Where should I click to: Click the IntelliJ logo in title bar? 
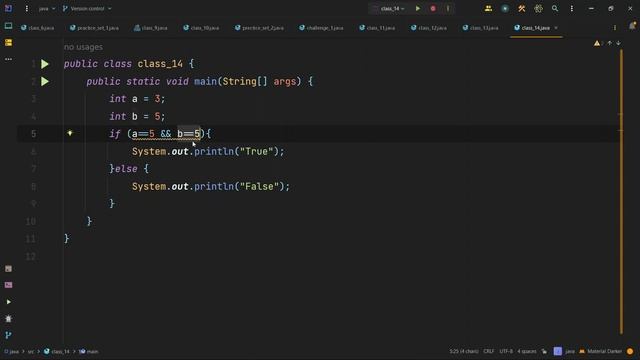tap(8, 8)
